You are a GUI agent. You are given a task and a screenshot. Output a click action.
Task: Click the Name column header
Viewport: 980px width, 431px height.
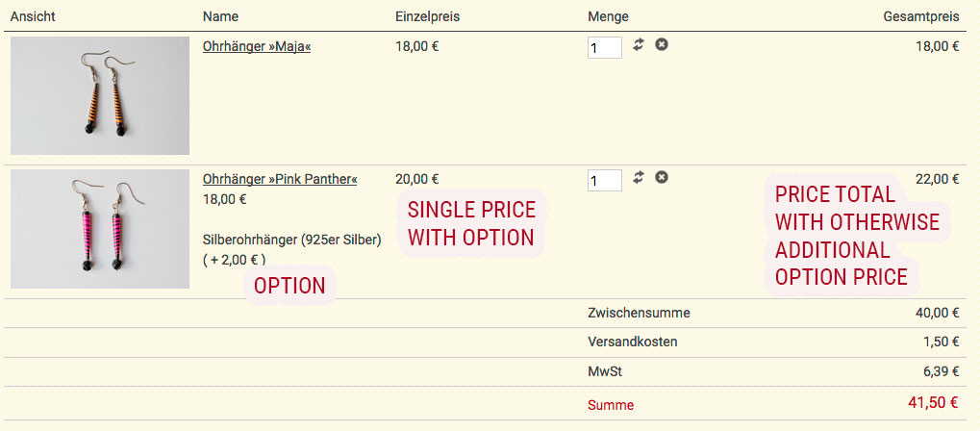(x=220, y=16)
